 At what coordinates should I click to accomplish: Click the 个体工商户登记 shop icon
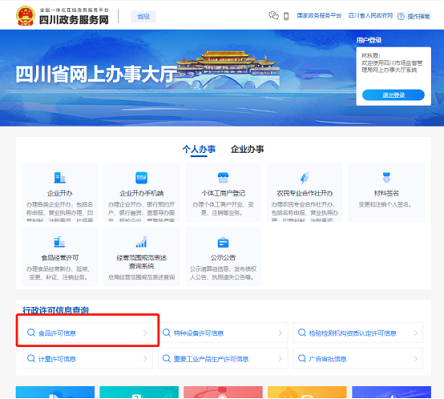223,178
